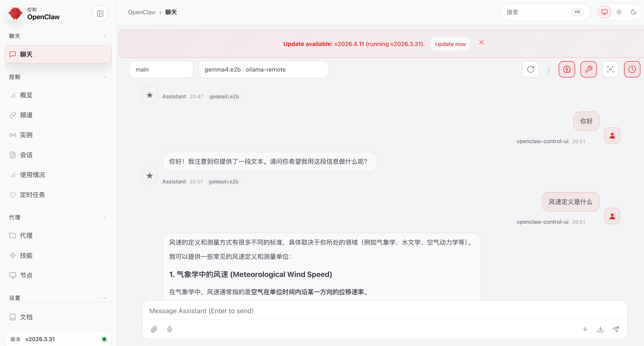The image size is (644, 346).
Task: Open chat history via the clock icon
Action: pos(632,69)
